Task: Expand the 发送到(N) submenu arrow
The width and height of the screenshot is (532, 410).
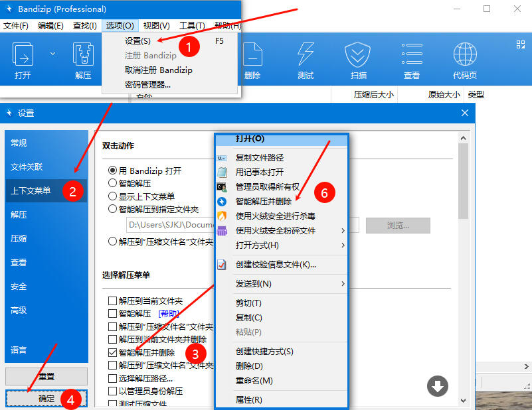Action: [343, 283]
